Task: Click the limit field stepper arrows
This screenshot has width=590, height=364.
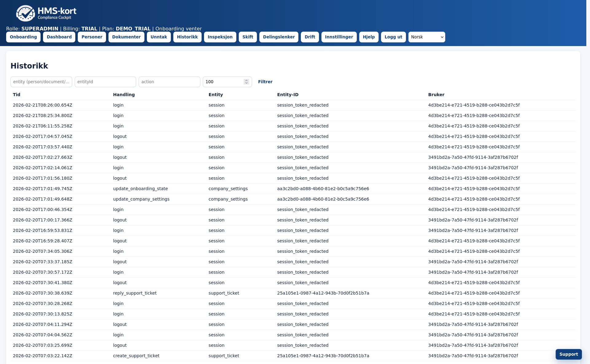Action: [x=246, y=82]
